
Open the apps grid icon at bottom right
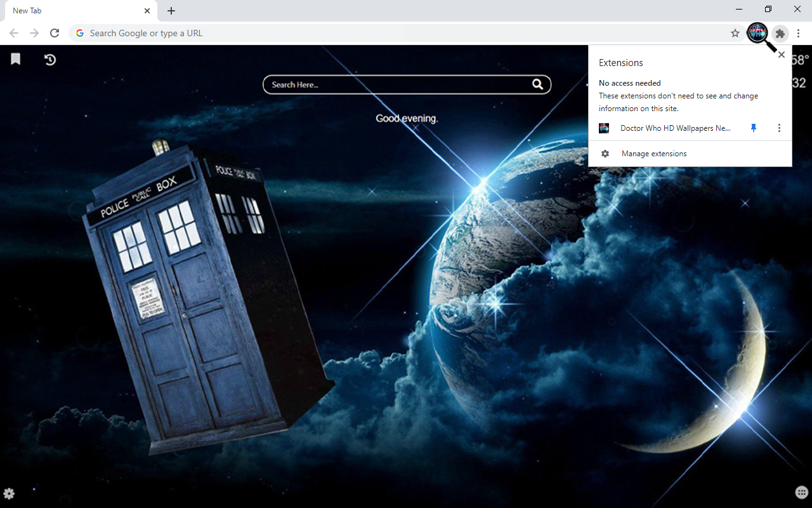point(801,492)
